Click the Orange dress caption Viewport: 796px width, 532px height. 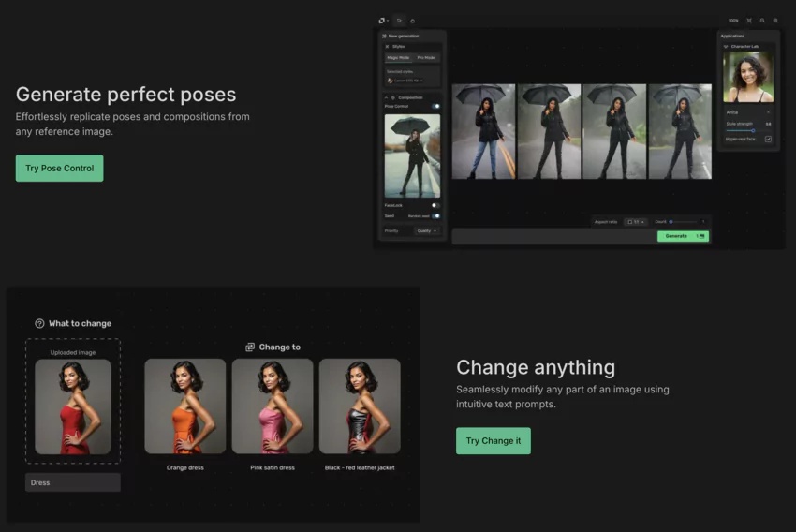[x=185, y=468]
